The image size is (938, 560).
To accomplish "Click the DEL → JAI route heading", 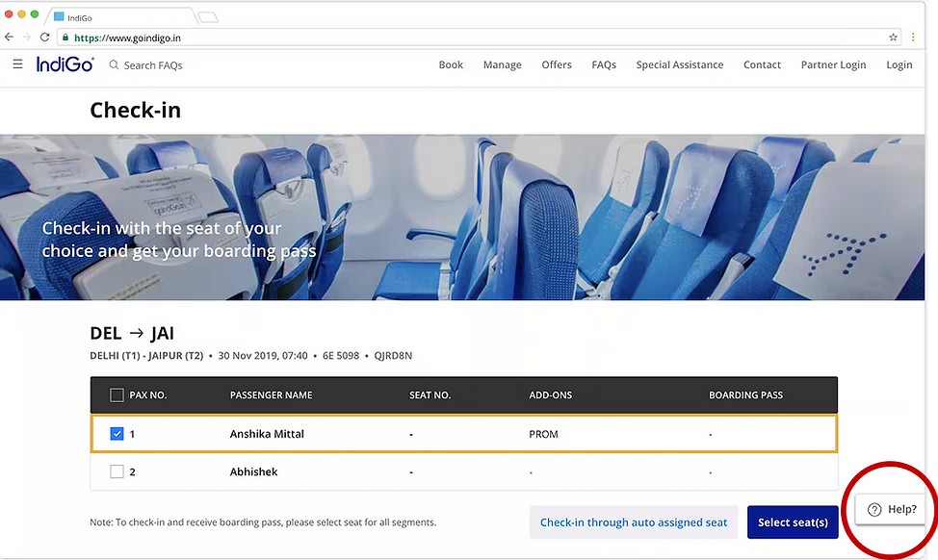I will pos(132,333).
